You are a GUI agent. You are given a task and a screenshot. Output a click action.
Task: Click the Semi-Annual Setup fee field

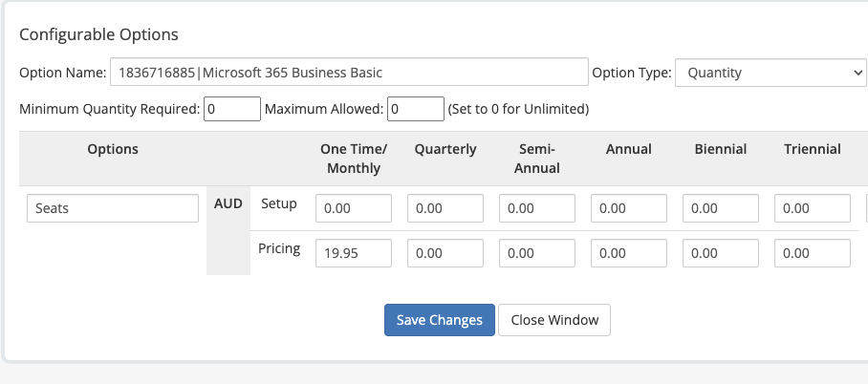tap(537, 208)
